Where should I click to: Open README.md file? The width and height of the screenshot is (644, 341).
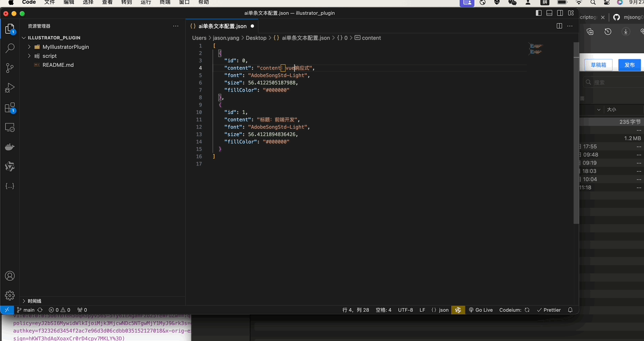tap(58, 65)
